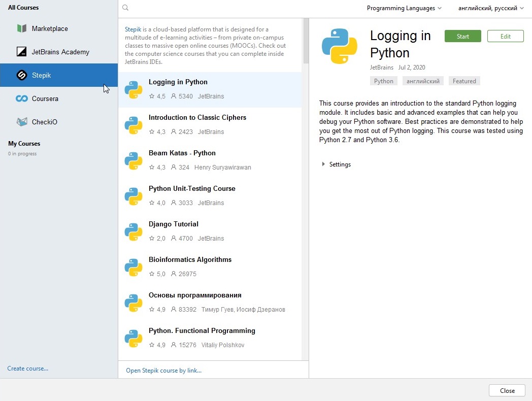Select Python. Functional Programming course
The height and width of the screenshot is (401, 532).
(x=210, y=339)
